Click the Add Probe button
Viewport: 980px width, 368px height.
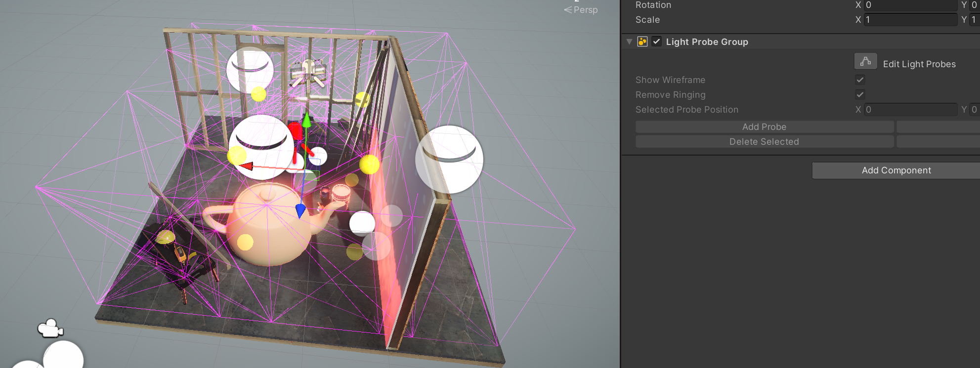tap(765, 127)
